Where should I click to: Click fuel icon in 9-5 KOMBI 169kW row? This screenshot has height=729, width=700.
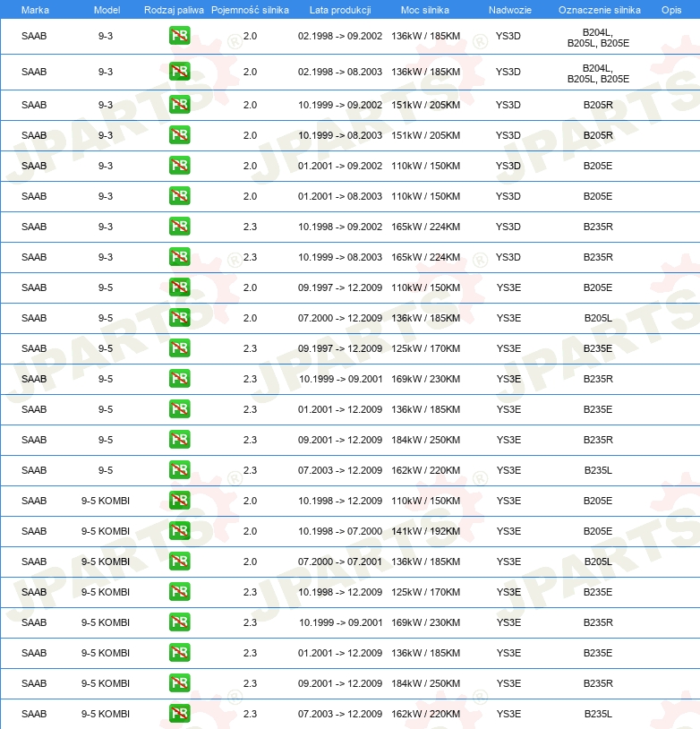coord(179,622)
